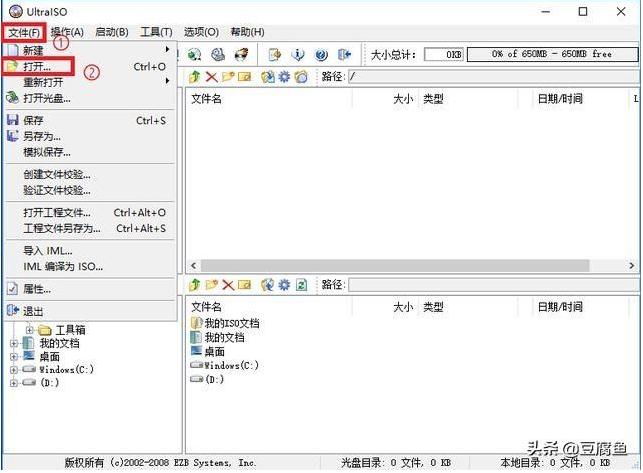Choose 模拟保存... menu entry
Screen dimensions: 643x473
[91, 152]
